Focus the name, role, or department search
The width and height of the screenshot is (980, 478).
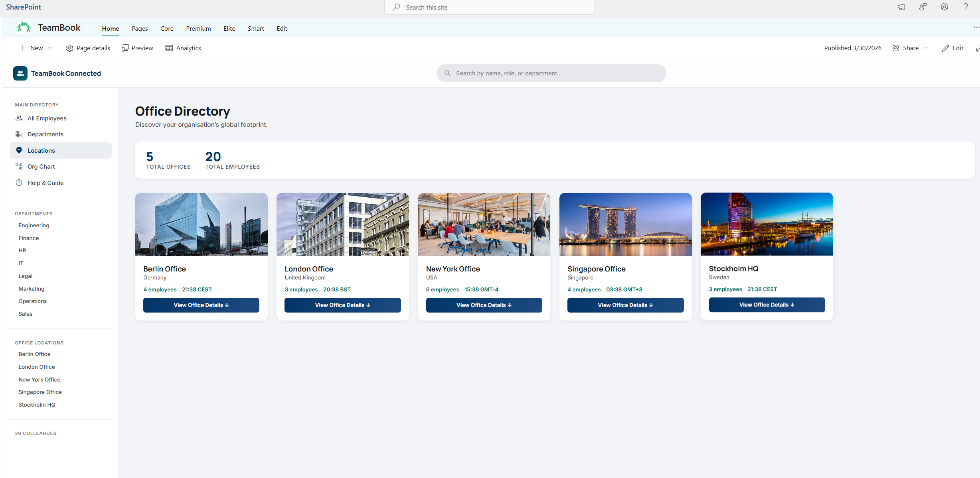coord(551,73)
